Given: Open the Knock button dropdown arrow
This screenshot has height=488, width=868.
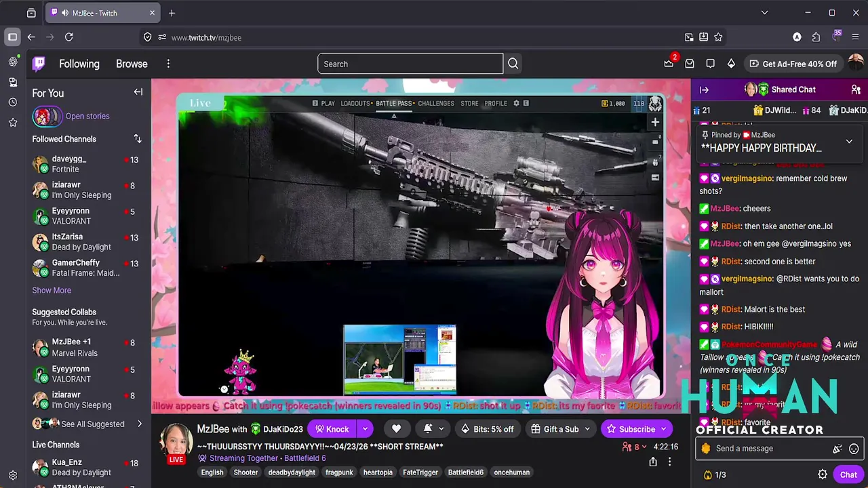Looking at the screenshot, I should (365, 428).
